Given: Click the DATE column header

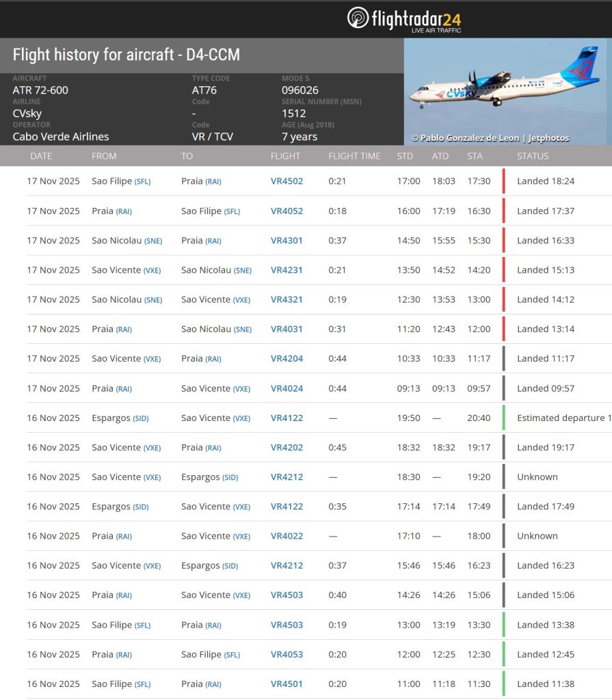Looking at the screenshot, I should 41,156.
